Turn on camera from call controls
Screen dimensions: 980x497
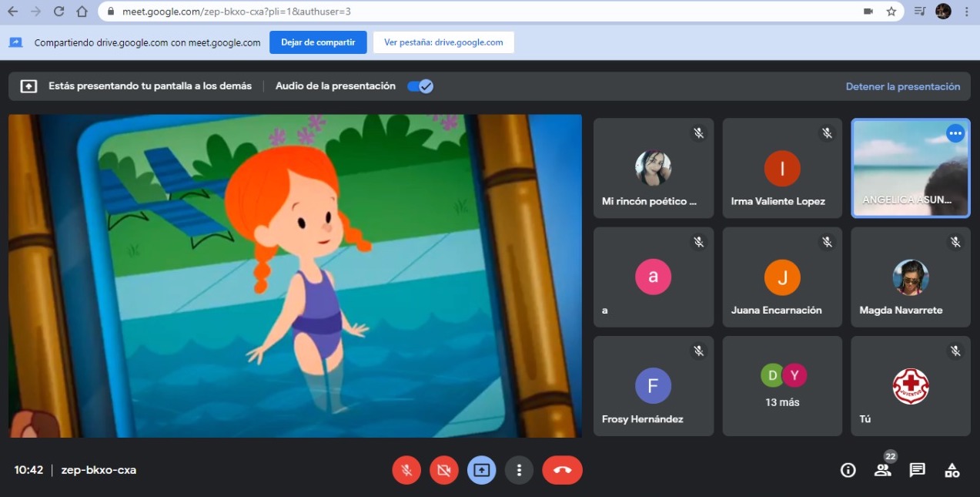(x=444, y=470)
